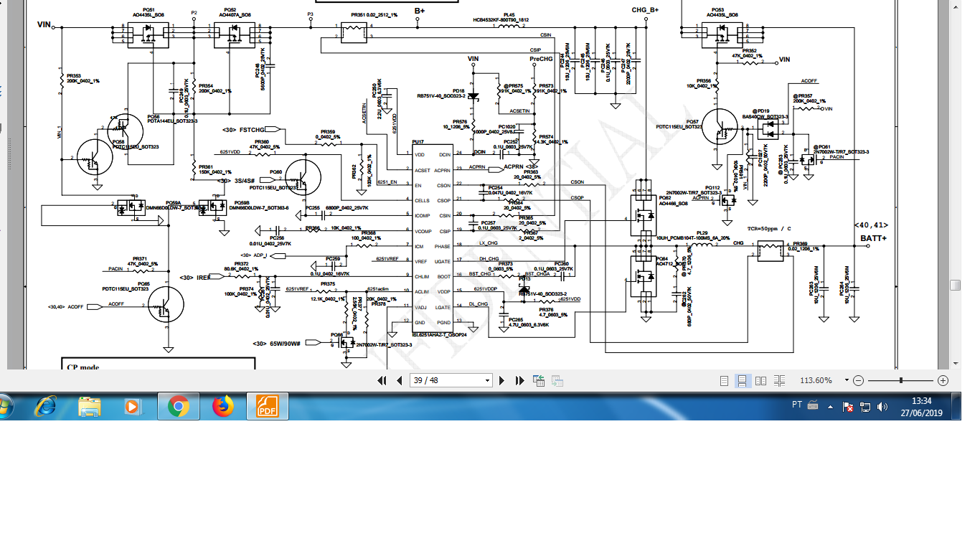
Task: Click the PreCHG label
Action: tap(541, 59)
